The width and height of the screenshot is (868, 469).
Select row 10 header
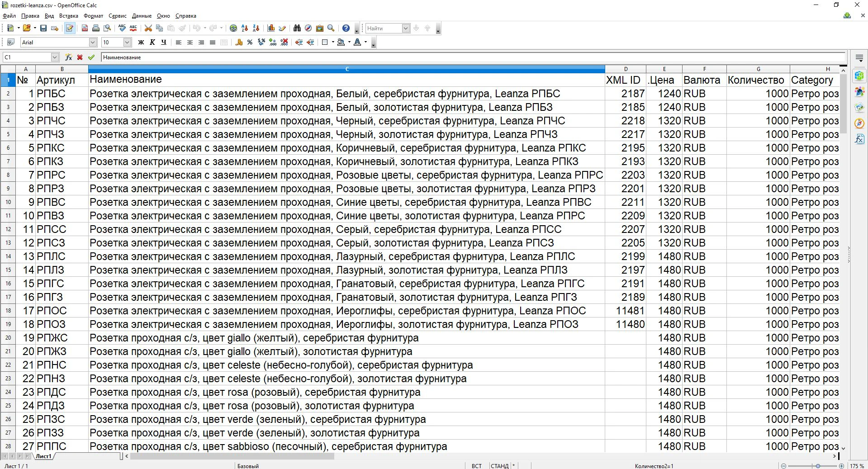coord(8,202)
